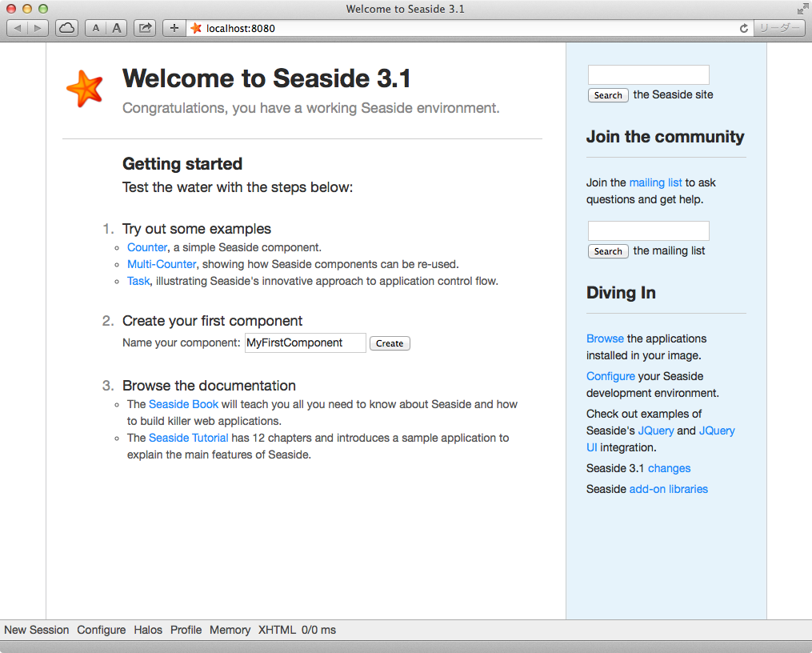This screenshot has height=653, width=812.
Task: Click the 'Welcome to Seaside 3.1' page heading
Action: coord(266,78)
